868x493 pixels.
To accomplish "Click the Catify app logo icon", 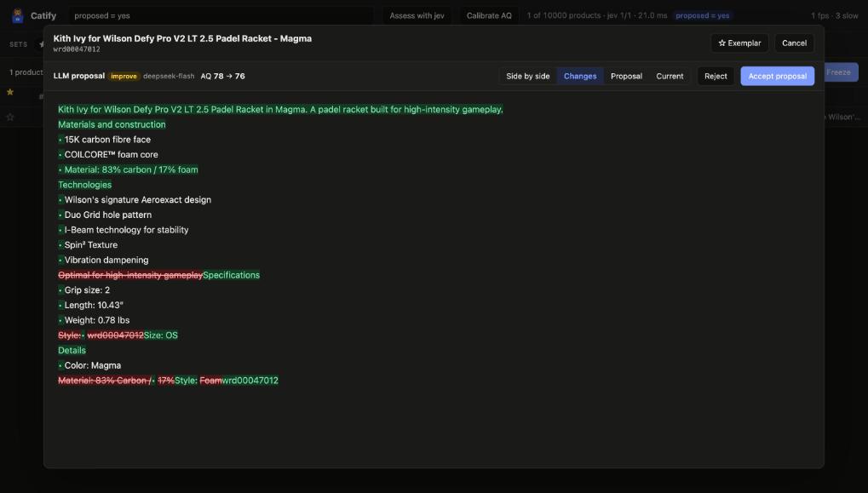I will point(18,15).
